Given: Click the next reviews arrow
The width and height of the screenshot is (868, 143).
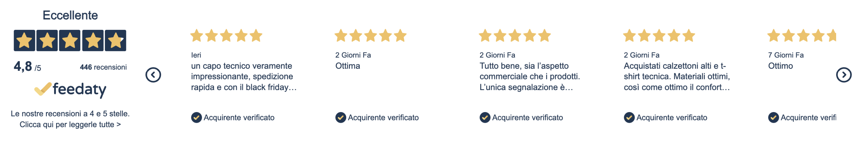Looking at the screenshot, I should pos(844,75).
